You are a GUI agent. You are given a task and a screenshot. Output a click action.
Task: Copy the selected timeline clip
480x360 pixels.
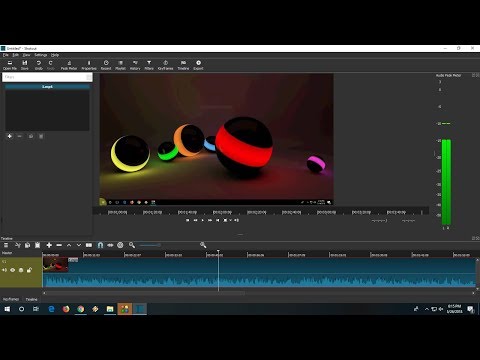(27, 245)
